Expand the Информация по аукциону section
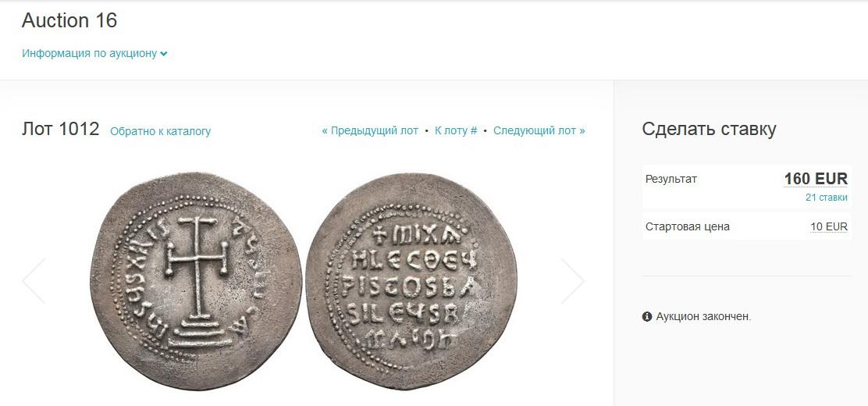The height and width of the screenshot is (406, 868). point(94,54)
